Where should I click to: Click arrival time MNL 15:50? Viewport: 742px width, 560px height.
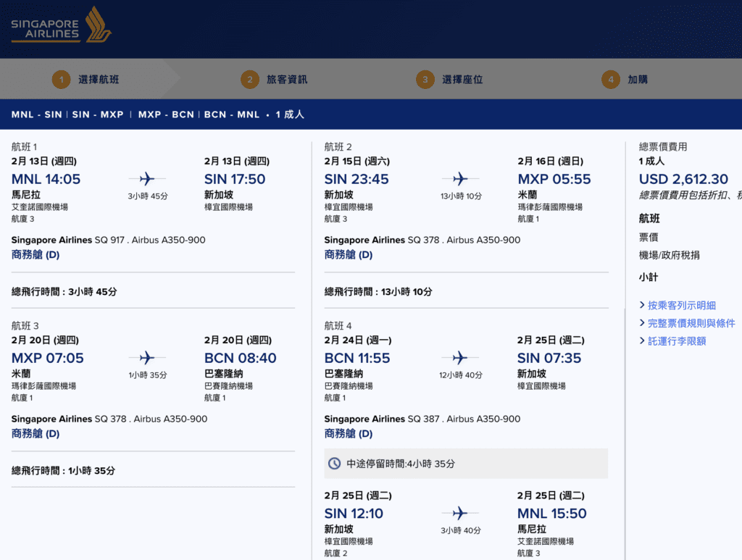coord(551,513)
